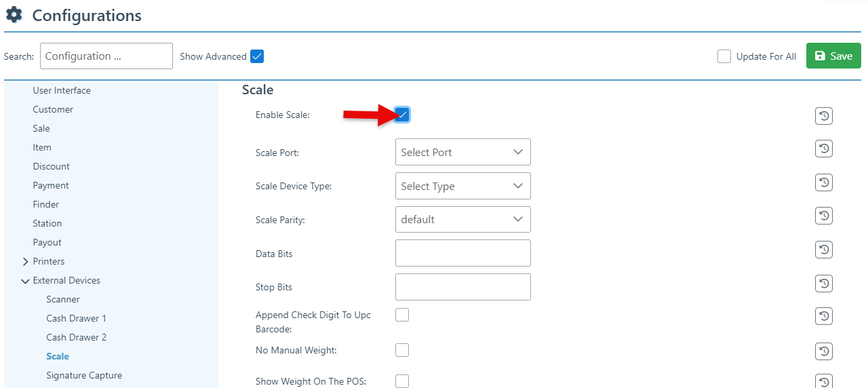This screenshot has width=868, height=388.
Task: Click the green Save button
Action: [x=833, y=56]
